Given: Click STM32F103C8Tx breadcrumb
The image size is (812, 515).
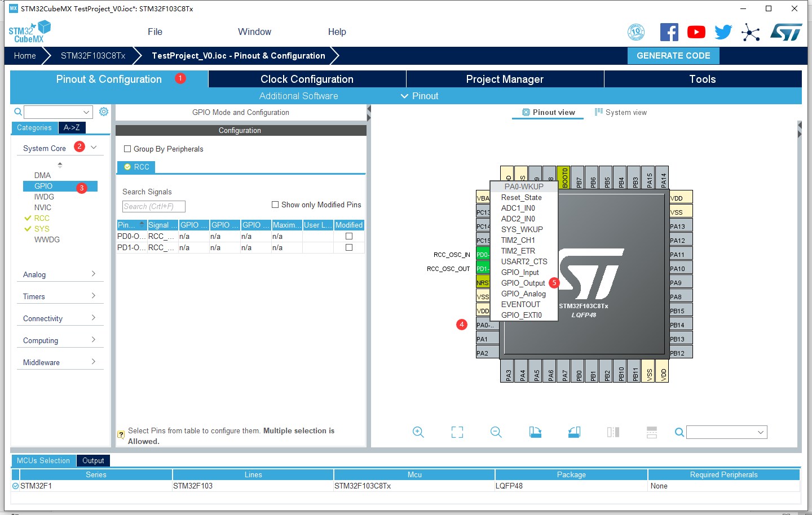Looking at the screenshot, I should coord(93,56).
